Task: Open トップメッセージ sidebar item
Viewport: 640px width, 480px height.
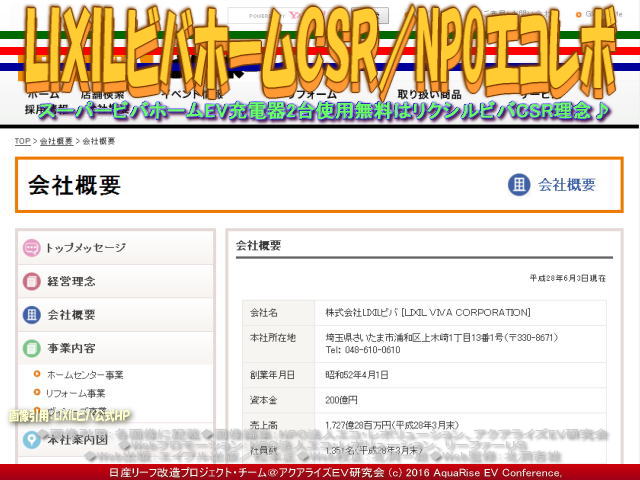Action: (x=116, y=248)
